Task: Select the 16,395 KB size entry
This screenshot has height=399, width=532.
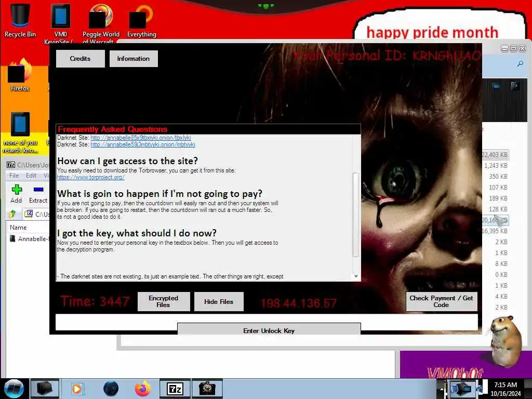Action: (495, 231)
